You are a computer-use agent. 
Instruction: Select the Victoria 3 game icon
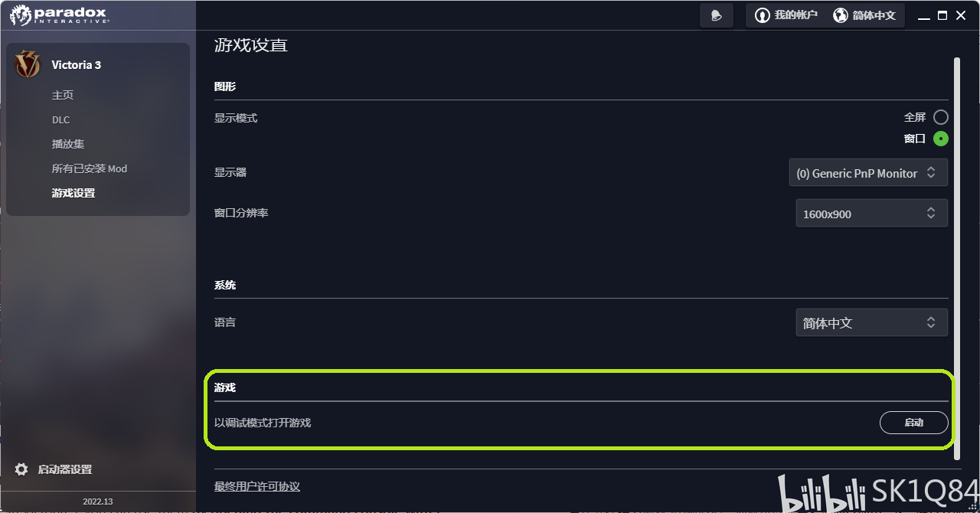pyautogui.click(x=28, y=64)
